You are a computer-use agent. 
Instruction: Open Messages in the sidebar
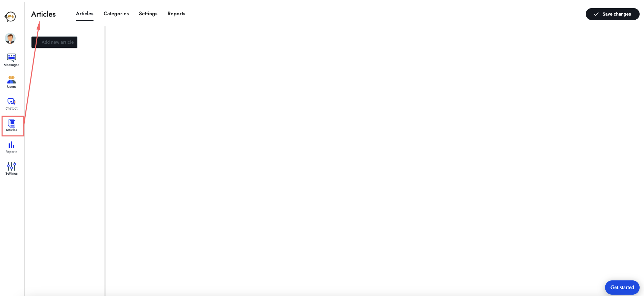(12, 60)
